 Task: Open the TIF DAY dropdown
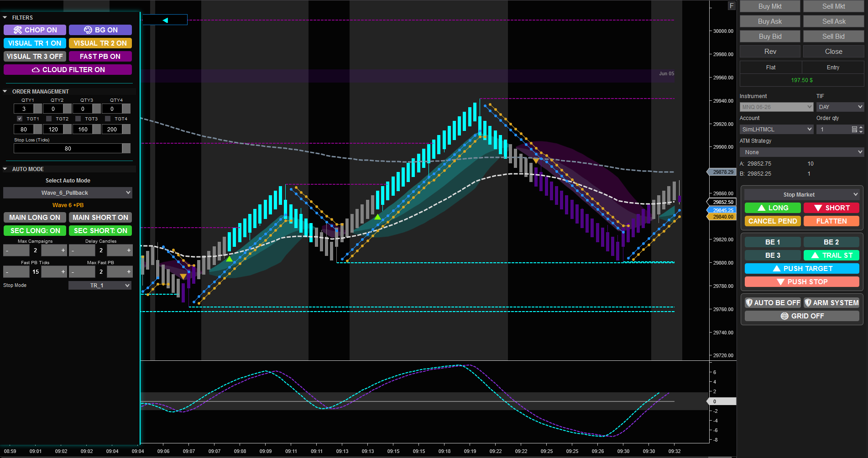(840, 107)
